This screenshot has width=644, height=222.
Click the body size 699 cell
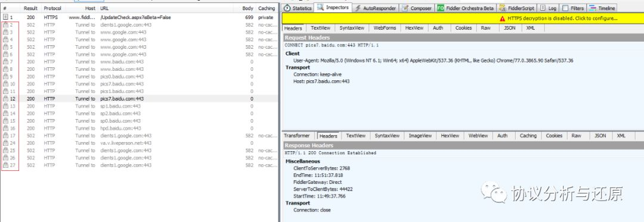249,17
